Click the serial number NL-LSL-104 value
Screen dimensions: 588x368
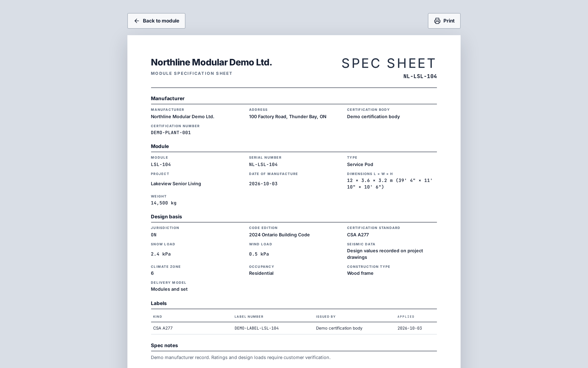click(x=263, y=165)
